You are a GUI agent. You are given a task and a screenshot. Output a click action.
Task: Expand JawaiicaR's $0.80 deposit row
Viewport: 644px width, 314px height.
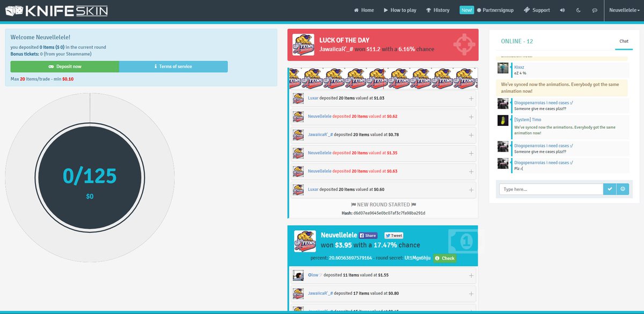[471, 294]
